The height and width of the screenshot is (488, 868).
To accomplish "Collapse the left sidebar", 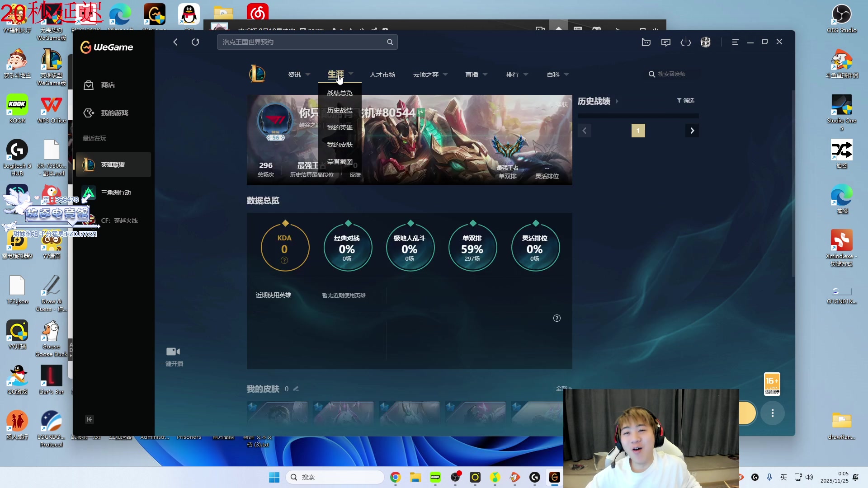I will tap(90, 419).
